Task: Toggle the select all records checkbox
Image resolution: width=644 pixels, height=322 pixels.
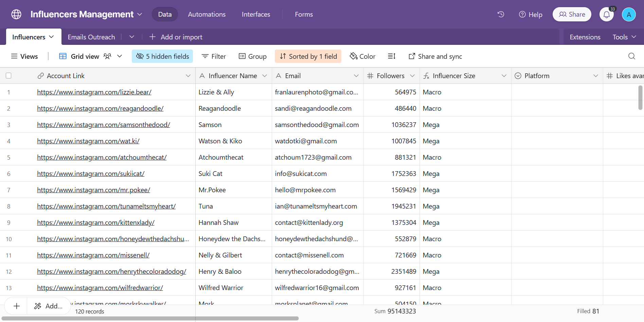Action: tap(8, 76)
